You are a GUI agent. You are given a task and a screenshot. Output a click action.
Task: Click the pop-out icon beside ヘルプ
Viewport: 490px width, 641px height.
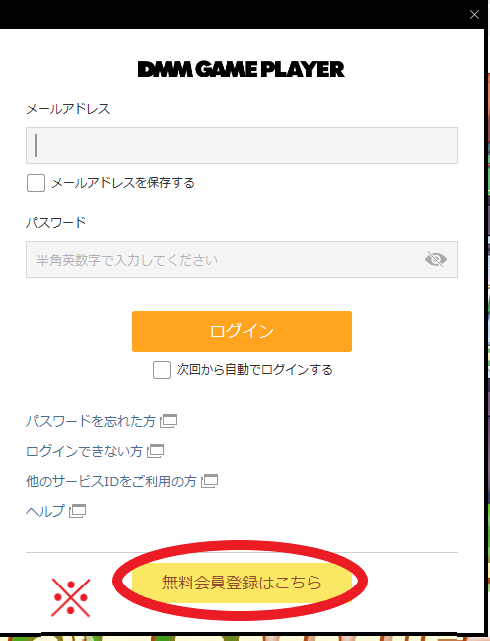(77, 511)
